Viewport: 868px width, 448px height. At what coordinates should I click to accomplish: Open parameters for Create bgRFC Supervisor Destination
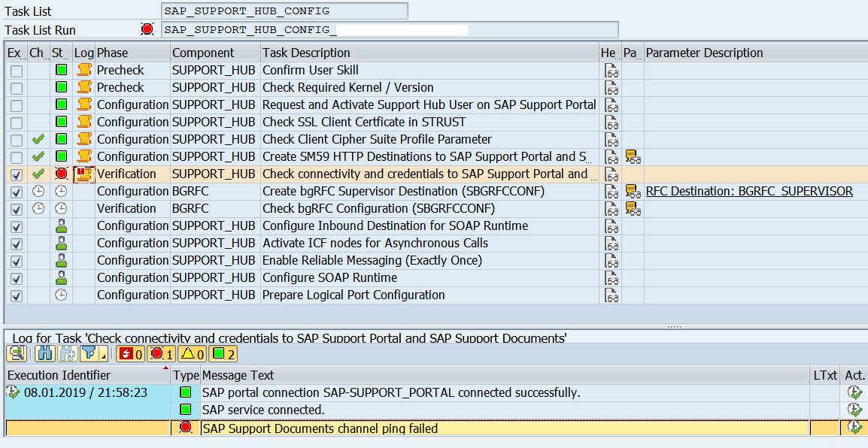pos(633,192)
